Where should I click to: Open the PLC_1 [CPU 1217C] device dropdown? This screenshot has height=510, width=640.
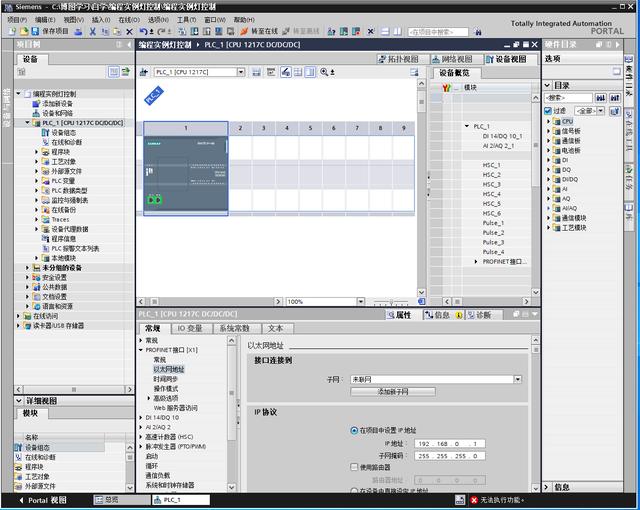[x=241, y=72]
